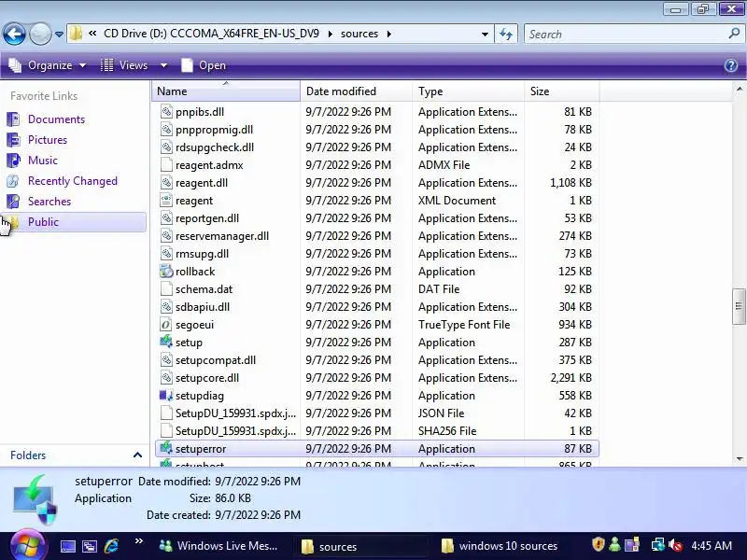Image resolution: width=747 pixels, height=560 pixels.
Task: Expand the Folders pane chevron
Action: coord(137,455)
